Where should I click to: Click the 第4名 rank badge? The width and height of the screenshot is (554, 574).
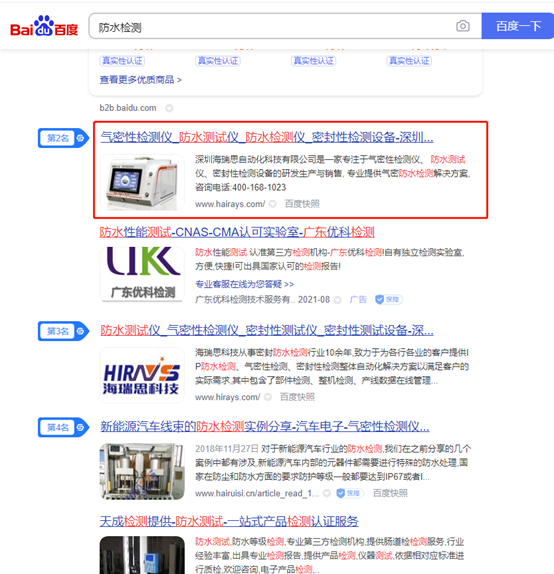63,427
